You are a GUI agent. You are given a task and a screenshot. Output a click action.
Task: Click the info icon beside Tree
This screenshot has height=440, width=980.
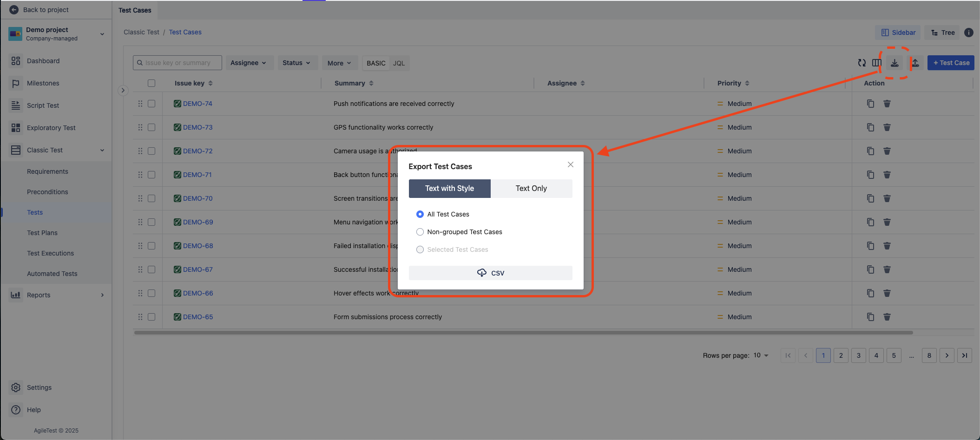(x=968, y=33)
